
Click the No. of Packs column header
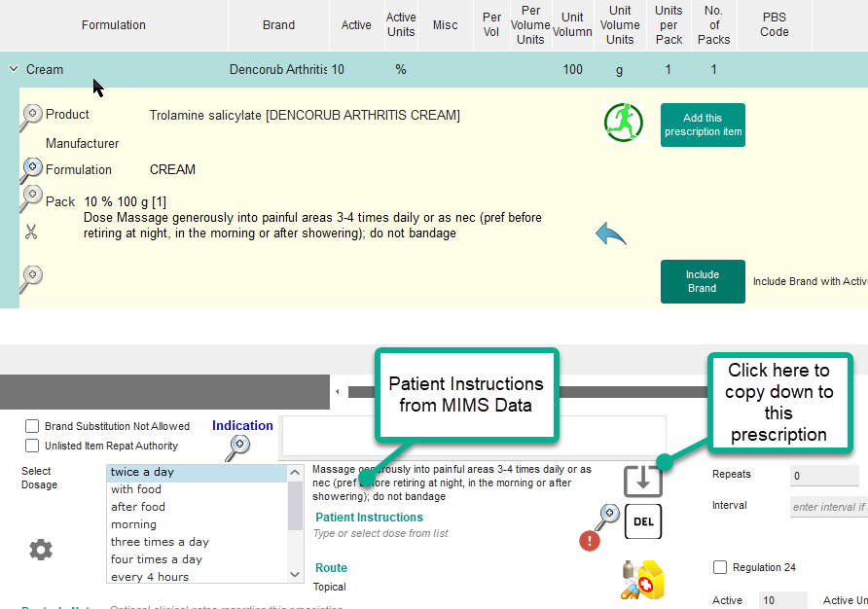coord(713,25)
